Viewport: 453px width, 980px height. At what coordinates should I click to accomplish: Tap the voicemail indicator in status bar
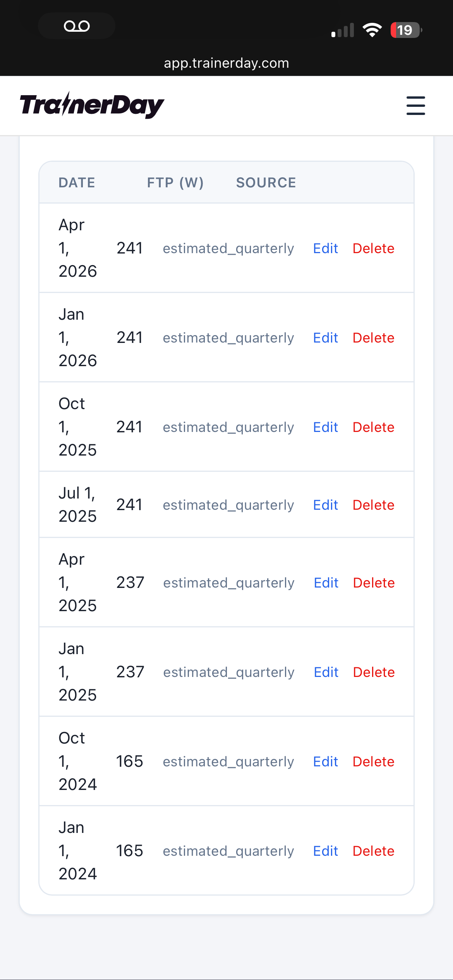pos(77,26)
